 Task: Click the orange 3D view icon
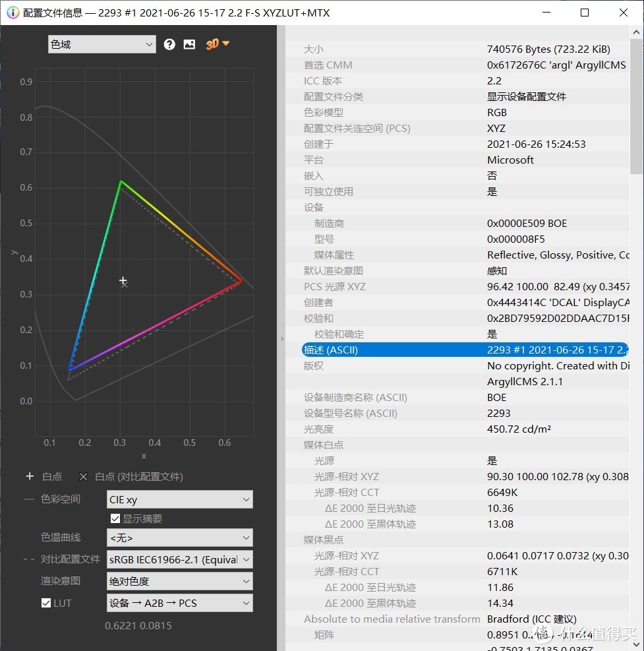point(213,44)
